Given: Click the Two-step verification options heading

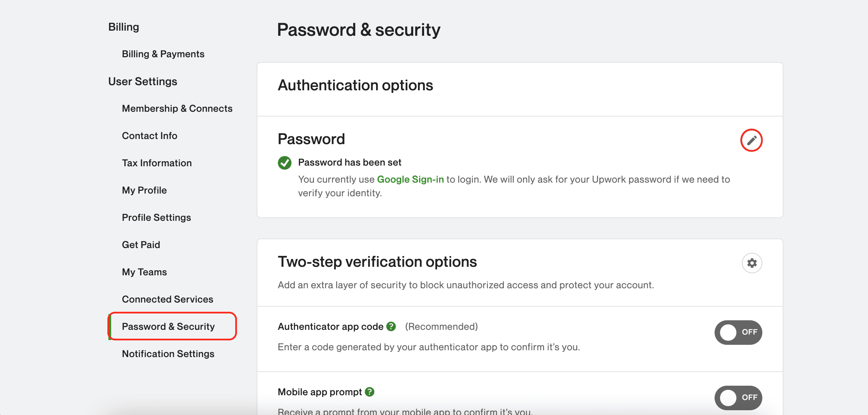Looking at the screenshot, I should tap(377, 262).
